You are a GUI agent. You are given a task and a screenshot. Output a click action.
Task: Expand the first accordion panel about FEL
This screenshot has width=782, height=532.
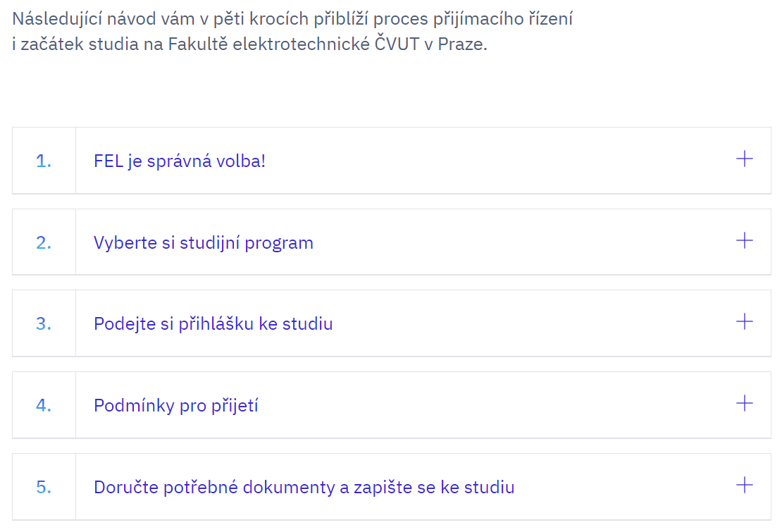click(423, 161)
